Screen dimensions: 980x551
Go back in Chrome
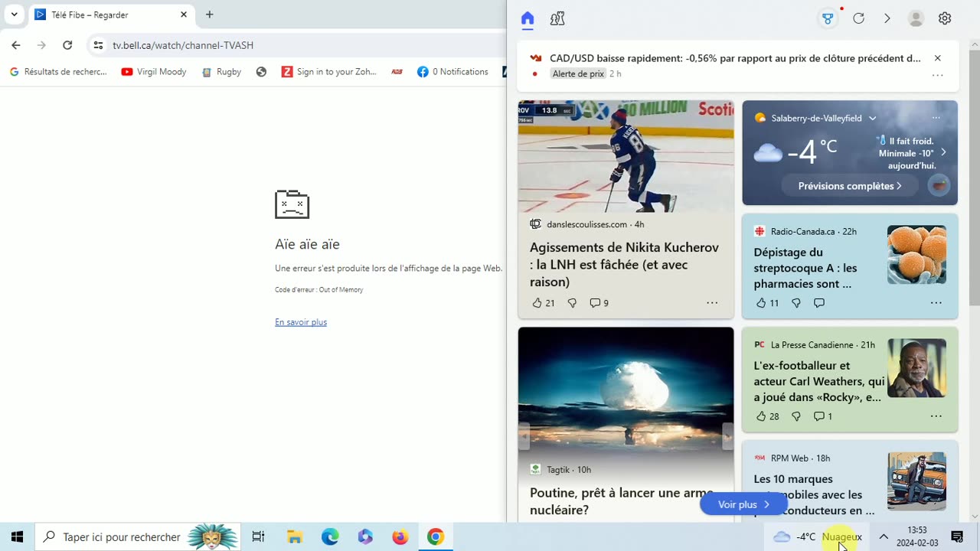point(16,45)
